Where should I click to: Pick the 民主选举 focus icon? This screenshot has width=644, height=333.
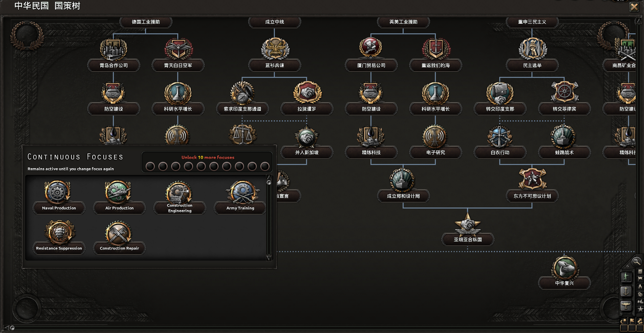pos(532,49)
